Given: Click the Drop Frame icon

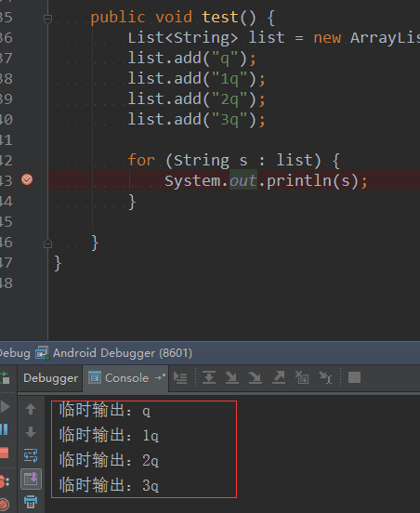Looking at the screenshot, I should click(302, 377).
